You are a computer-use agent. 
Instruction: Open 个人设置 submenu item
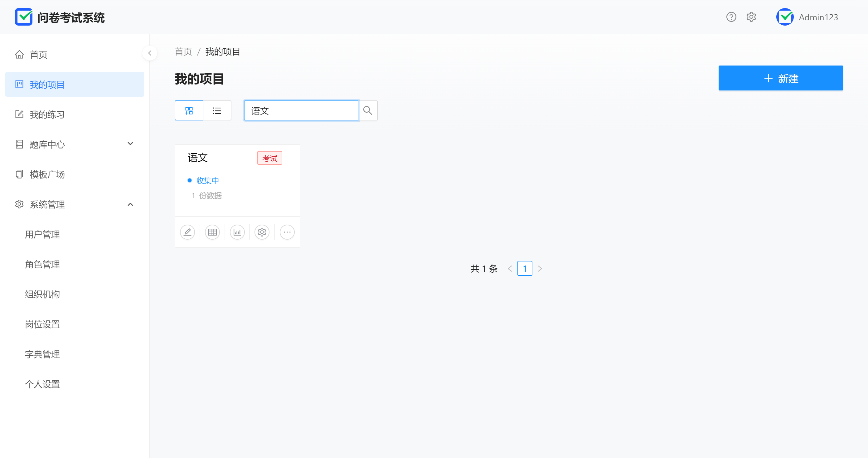click(75, 384)
